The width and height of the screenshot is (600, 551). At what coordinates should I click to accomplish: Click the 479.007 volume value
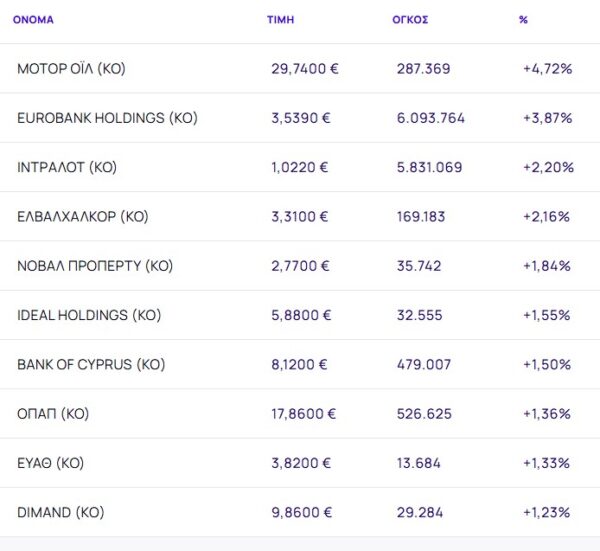click(424, 364)
